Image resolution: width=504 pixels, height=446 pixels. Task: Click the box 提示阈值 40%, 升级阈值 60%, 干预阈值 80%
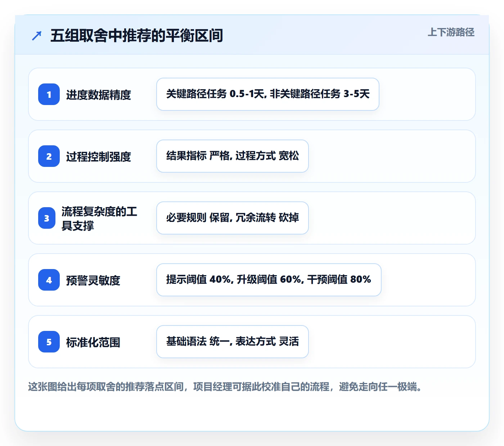click(x=269, y=280)
